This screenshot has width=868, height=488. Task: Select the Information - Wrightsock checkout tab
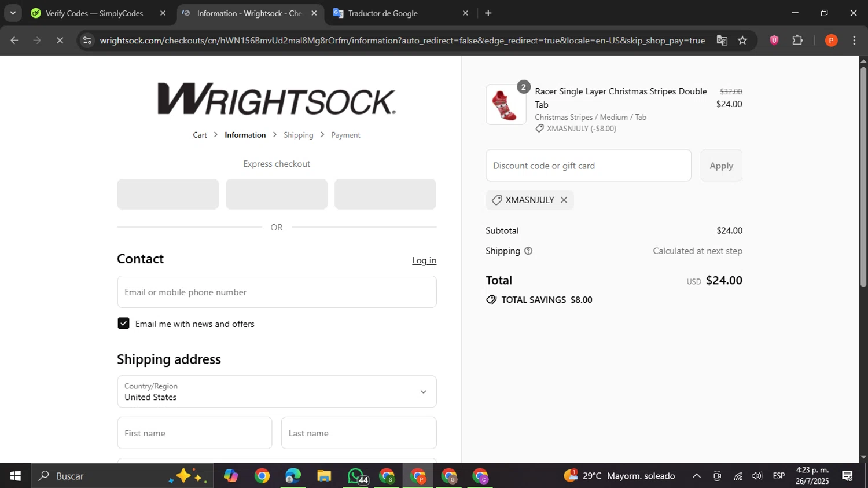(249, 13)
